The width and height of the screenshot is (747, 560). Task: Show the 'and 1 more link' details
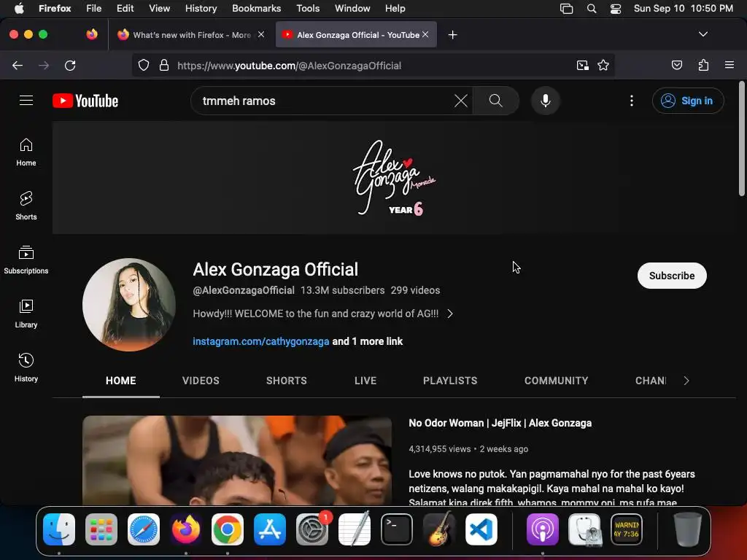(x=368, y=341)
